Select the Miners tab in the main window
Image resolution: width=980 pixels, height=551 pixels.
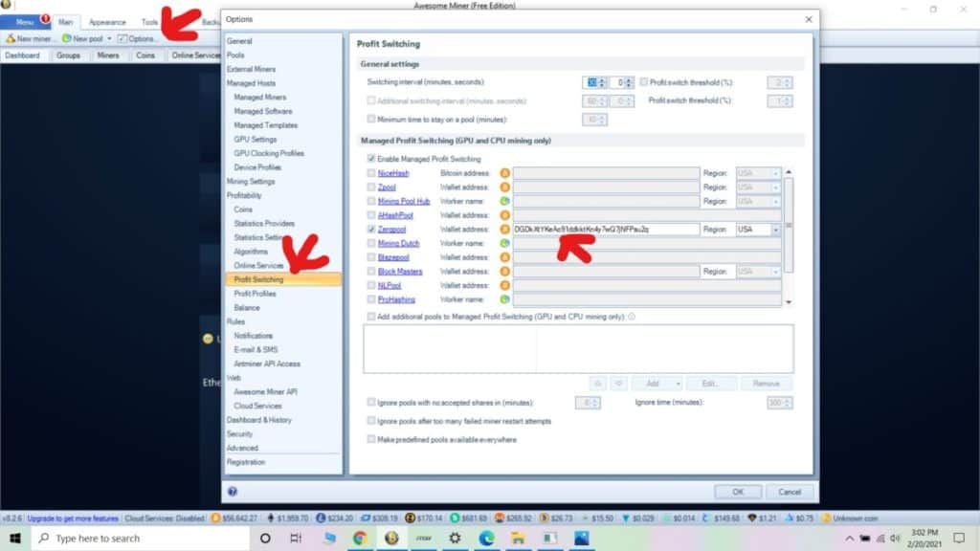coord(108,55)
